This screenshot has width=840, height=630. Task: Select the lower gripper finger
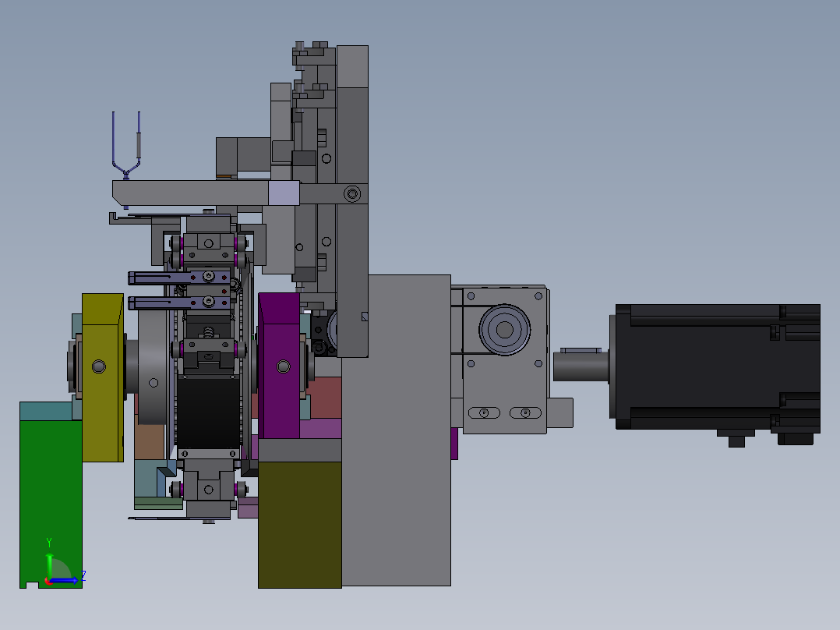click(179, 303)
